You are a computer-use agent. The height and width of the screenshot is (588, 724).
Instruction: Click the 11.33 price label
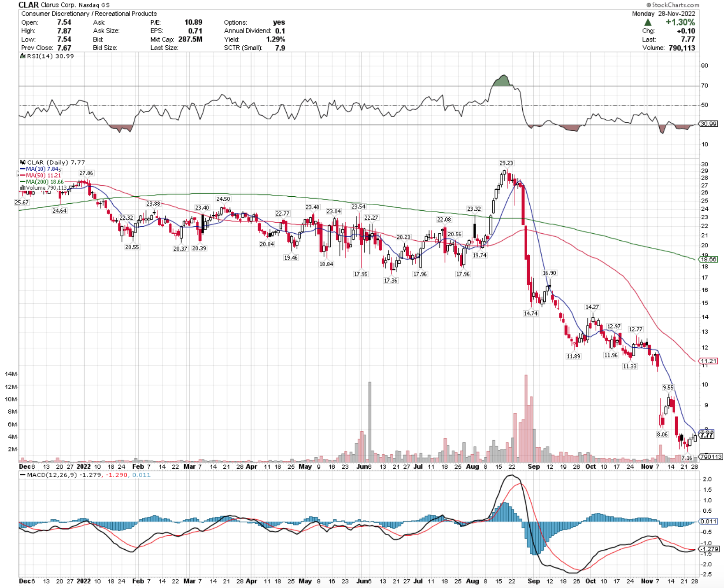point(630,366)
